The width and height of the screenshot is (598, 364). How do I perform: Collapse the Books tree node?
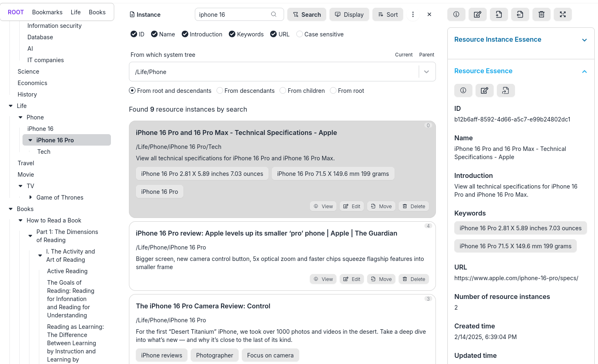point(11,209)
